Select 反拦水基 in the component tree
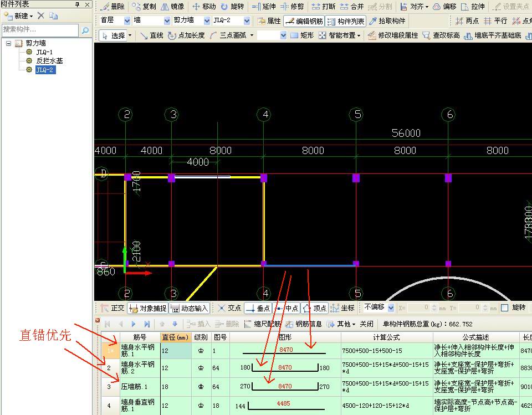The width and height of the screenshot is (532, 415). coord(49,61)
